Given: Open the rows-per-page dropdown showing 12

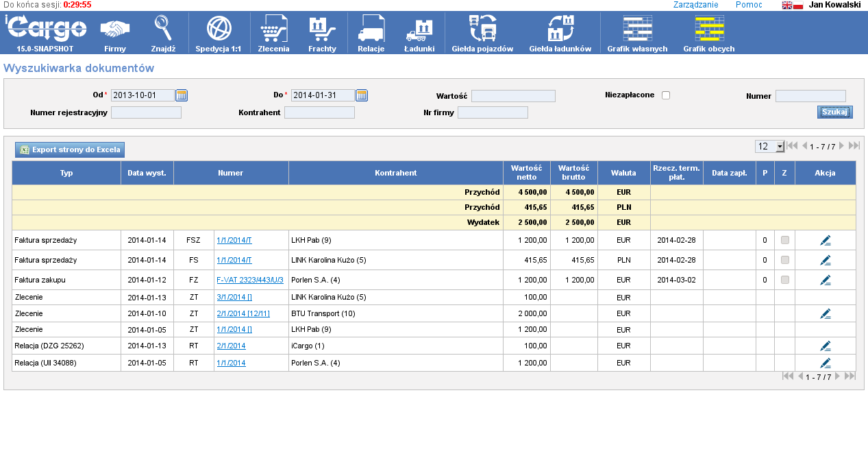Looking at the screenshot, I should 769,147.
